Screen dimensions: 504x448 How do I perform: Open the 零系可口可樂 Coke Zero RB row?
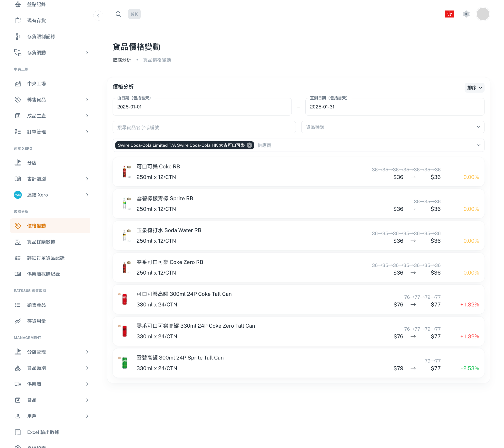pos(298,268)
